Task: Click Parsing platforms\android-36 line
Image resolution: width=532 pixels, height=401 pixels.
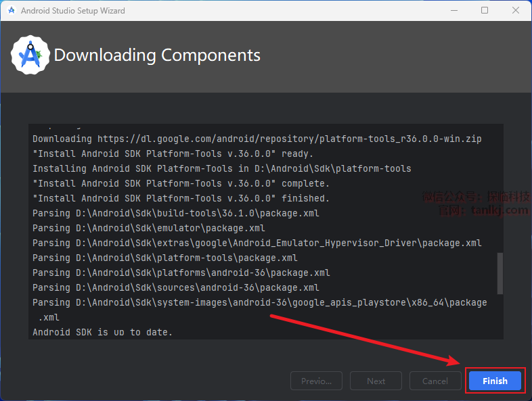Action: [181, 273]
